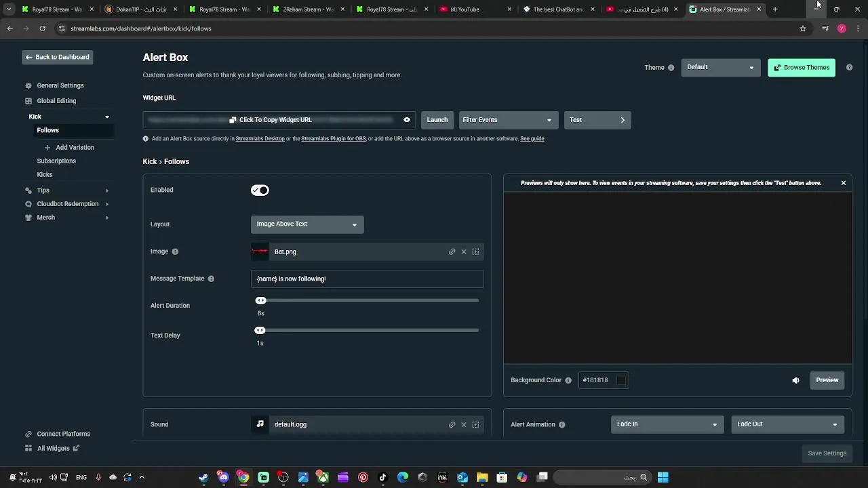Bookmark this page with the star icon
The height and width of the screenshot is (488, 868).
[x=803, y=28]
